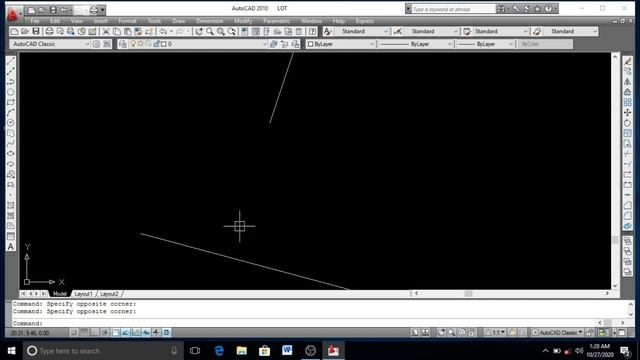The width and height of the screenshot is (640, 360).
Task: Toggle Snap Mode in status bar
Action: [74, 333]
